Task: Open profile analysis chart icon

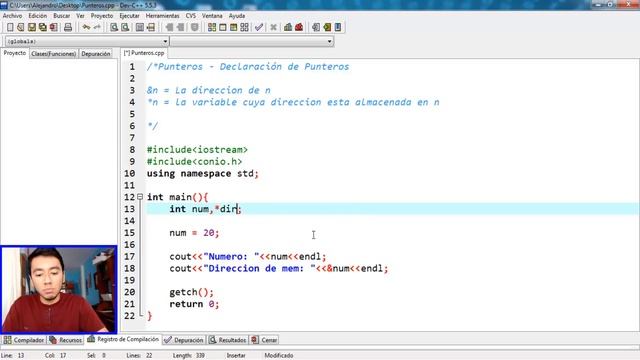Action: pyautogui.click(x=288, y=27)
